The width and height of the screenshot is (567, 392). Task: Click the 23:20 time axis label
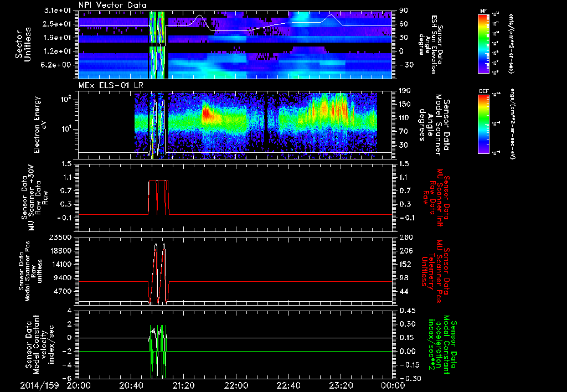pos(341,385)
